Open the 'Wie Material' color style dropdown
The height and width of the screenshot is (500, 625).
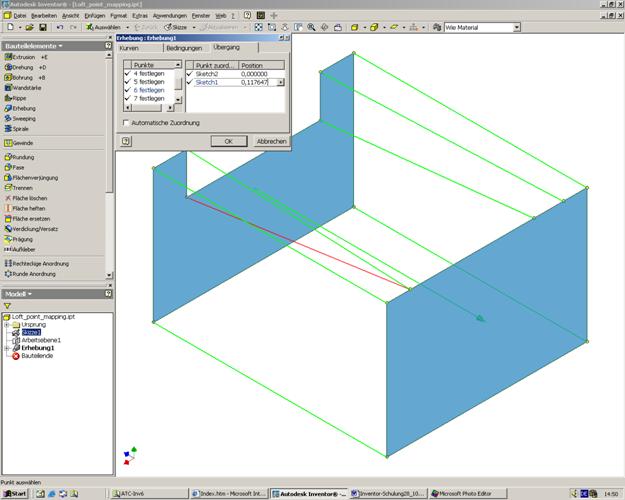pyautogui.click(x=517, y=28)
